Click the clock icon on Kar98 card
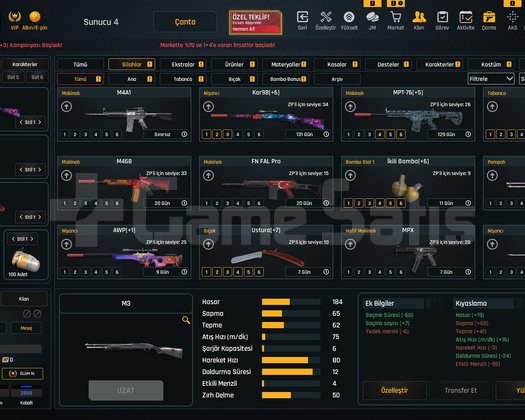 tap(326, 134)
